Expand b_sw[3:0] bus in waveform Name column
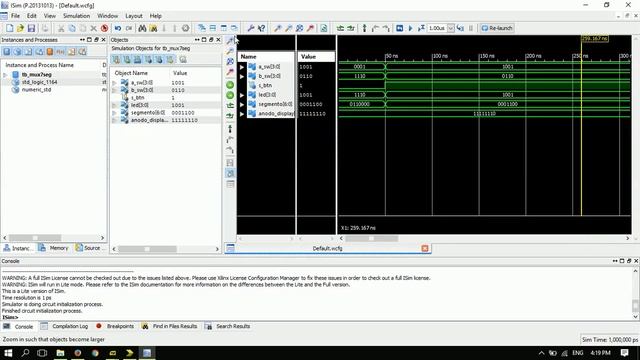The width and height of the screenshot is (640, 360). click(242, 76)
